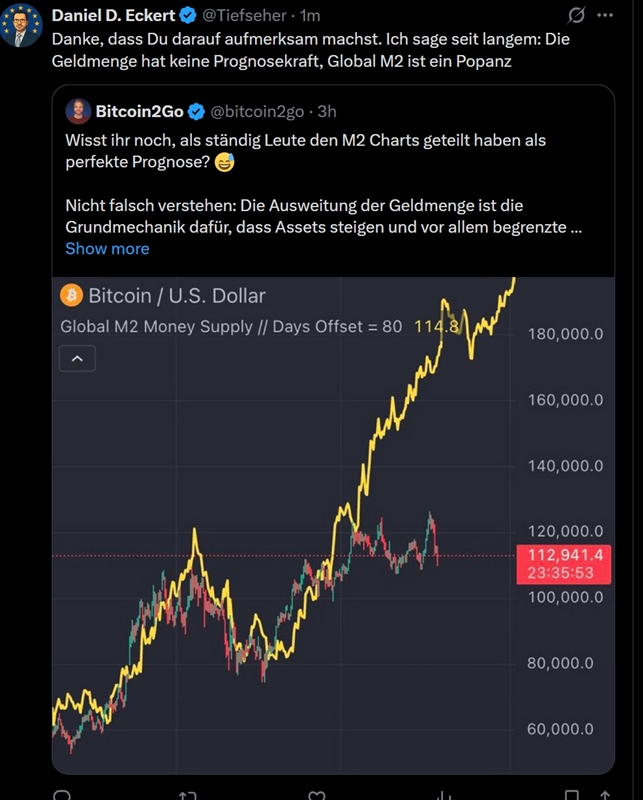The image size is (643, 800).
Task: Click Daniel D. Eckert's blue verified badge
Action: click(x=188, y=16)
